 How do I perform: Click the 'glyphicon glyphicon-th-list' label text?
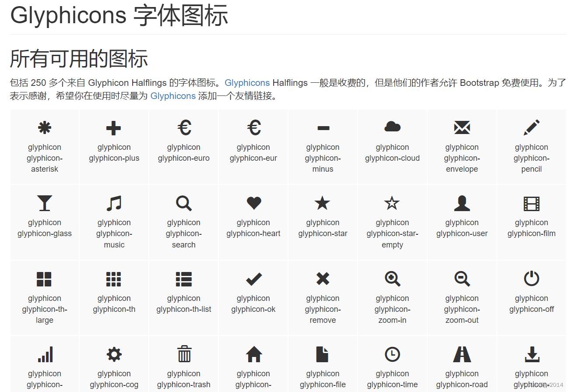[x=184, y=304]
